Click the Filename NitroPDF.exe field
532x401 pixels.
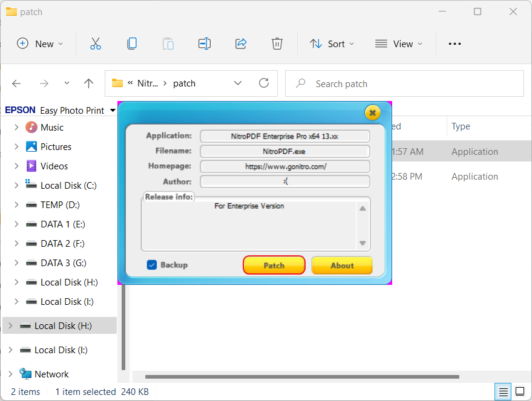[285, 151]
